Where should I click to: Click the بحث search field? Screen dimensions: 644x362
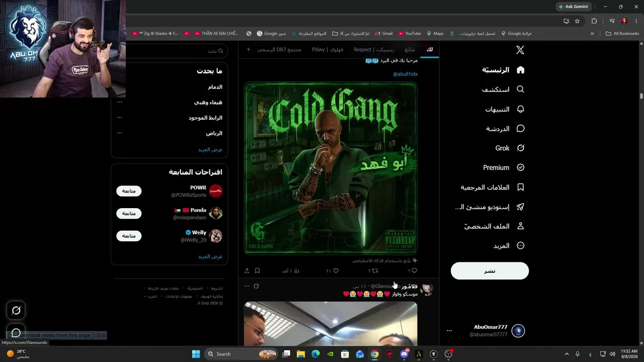click(177, 51)
